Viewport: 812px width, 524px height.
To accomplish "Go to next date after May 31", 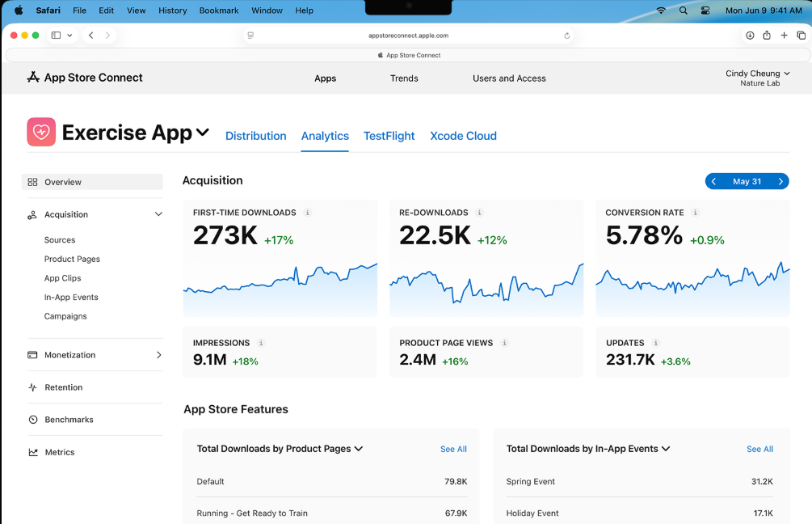I will [780, 181].
